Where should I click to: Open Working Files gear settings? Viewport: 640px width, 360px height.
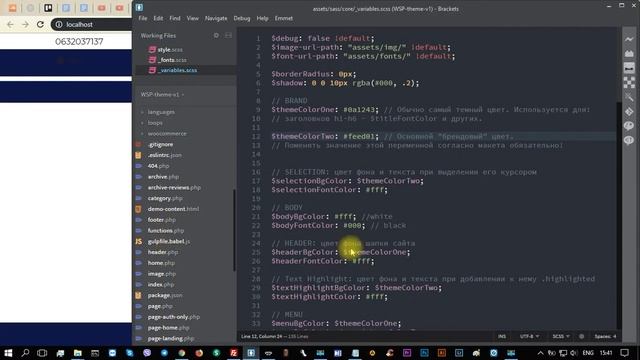point(216,36)
